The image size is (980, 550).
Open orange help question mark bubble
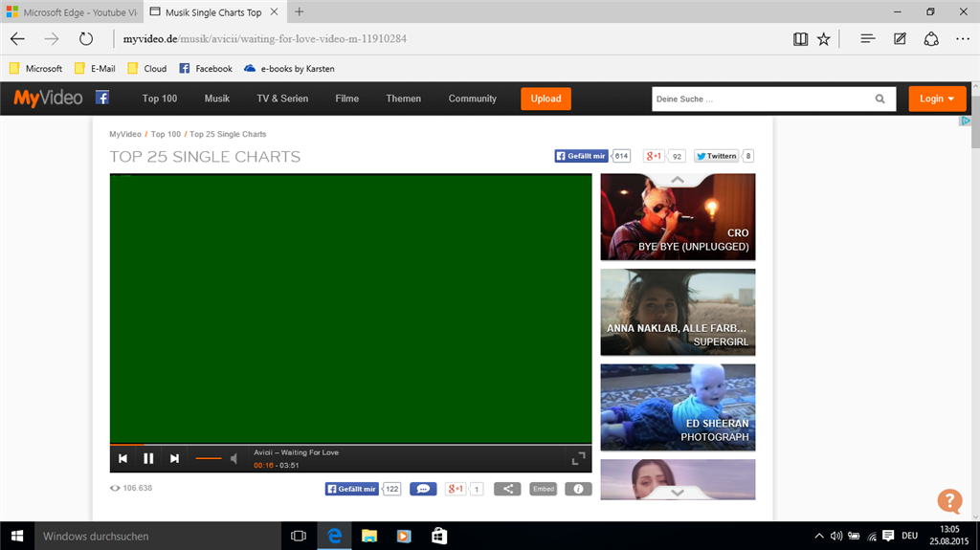pos(949,500)
